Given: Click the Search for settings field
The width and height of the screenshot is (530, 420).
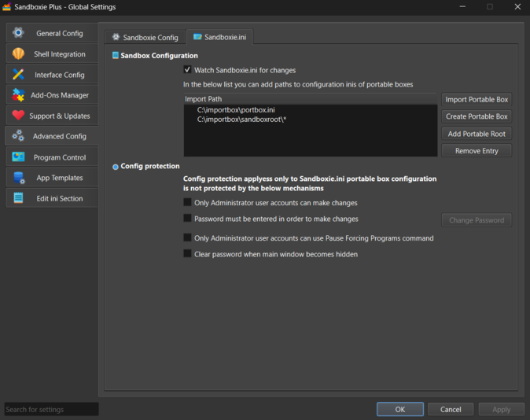Looking at the screenshot, I should pos(51,409).
